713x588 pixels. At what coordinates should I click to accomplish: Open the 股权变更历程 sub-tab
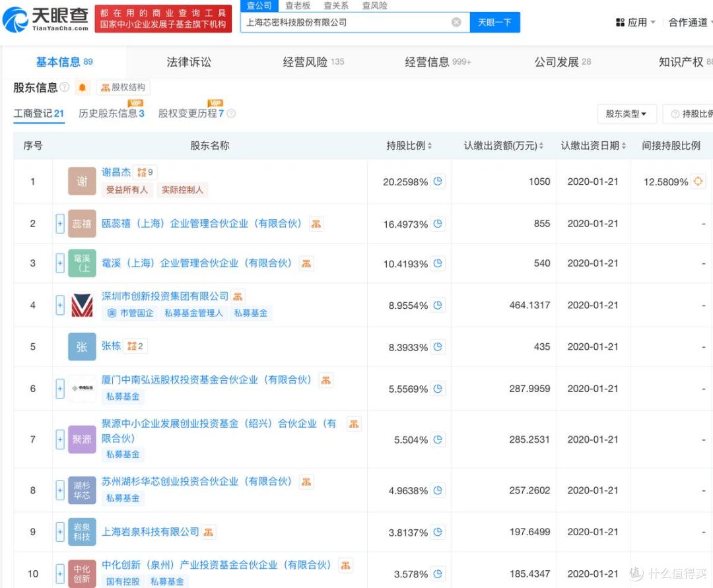click(x=191, y=113)
